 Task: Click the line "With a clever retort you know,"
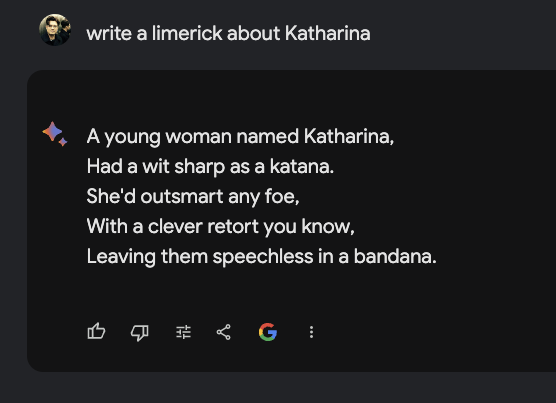[x=220, y=227]
